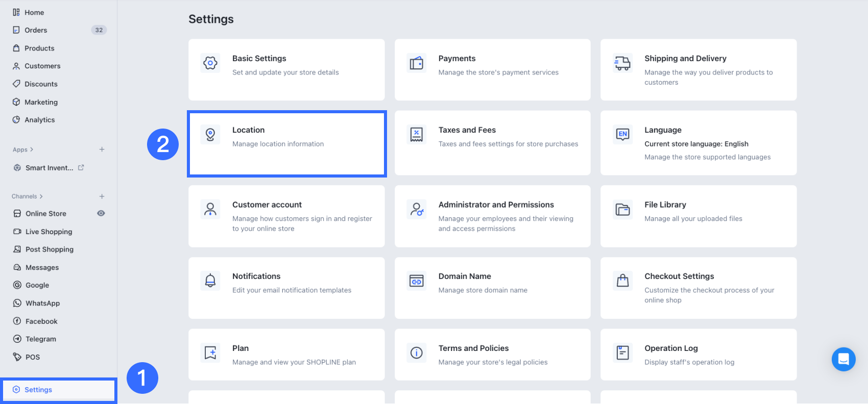Add a new app with plus icon
This screenshot has height=404, width=868.
102,149
